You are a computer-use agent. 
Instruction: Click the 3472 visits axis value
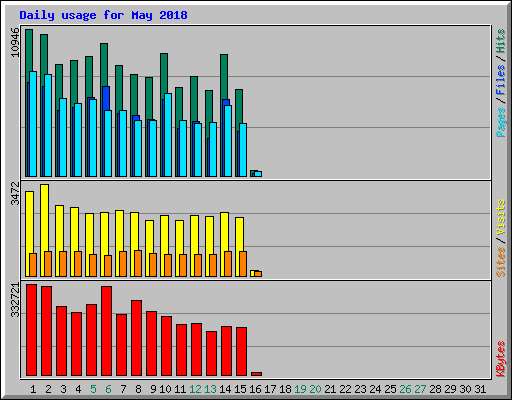(15, 193)
